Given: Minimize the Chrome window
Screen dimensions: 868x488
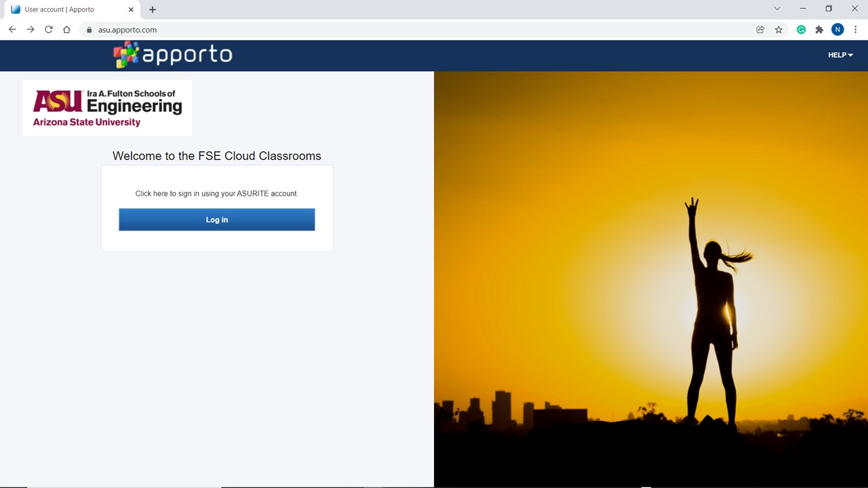Looking at the screenshot, I should [803, 9].
